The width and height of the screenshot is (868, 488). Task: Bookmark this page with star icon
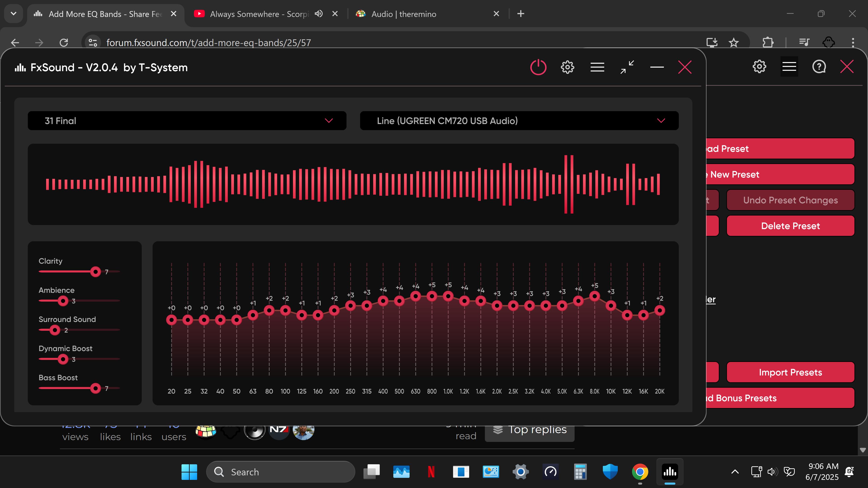click(734, 43)
